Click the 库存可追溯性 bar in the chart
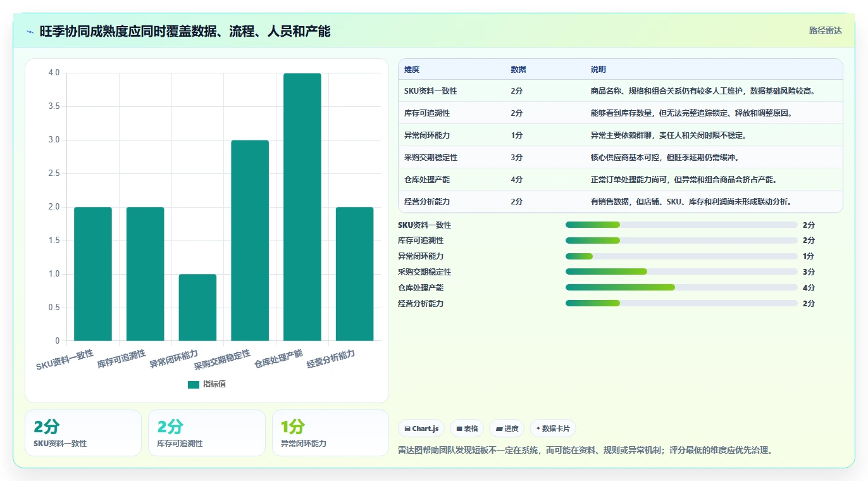Image resolution: width=868 pixels, height=481 pixels. [x=146, y=274]
